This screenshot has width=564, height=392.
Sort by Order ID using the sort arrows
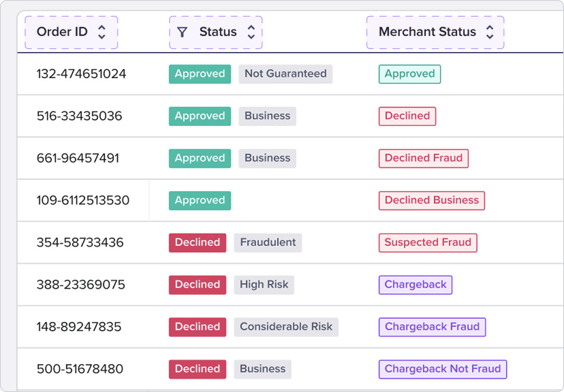[x=102, y=32]
